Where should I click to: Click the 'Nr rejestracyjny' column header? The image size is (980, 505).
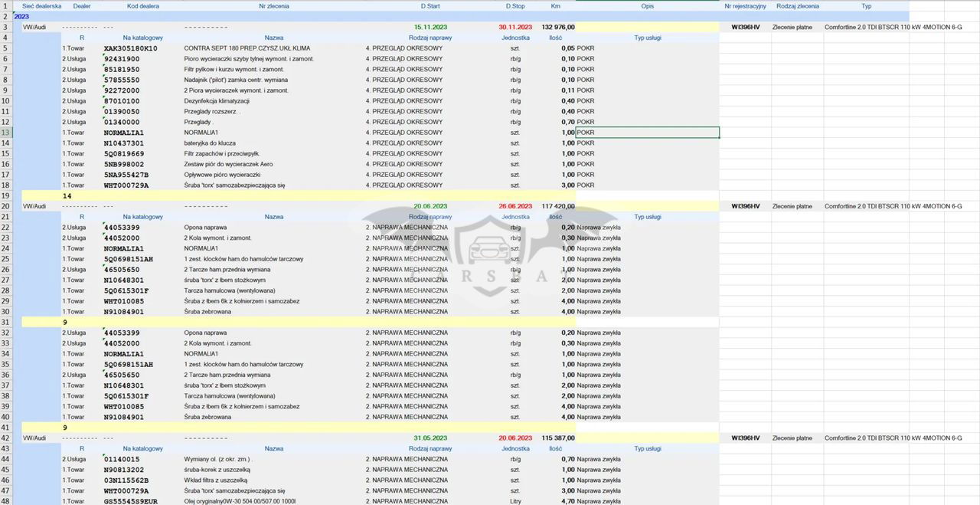(x=744, y=6)
